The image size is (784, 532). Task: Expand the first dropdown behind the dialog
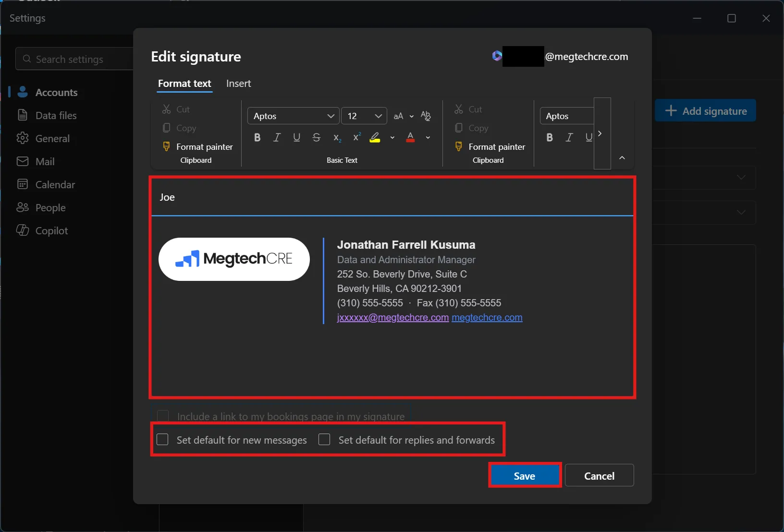click(741, 177)
